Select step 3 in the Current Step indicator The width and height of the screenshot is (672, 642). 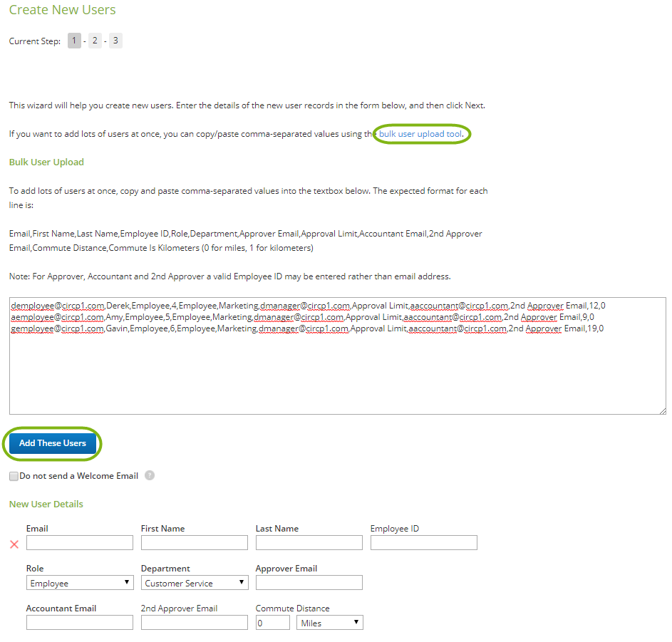pyautogui.click(x=115, y=41)
